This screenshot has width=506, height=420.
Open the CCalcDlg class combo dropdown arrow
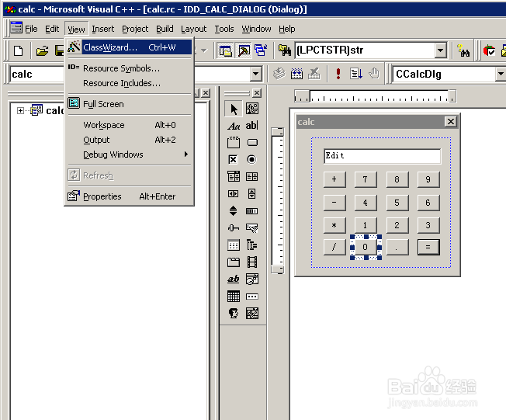coord(501,75)
